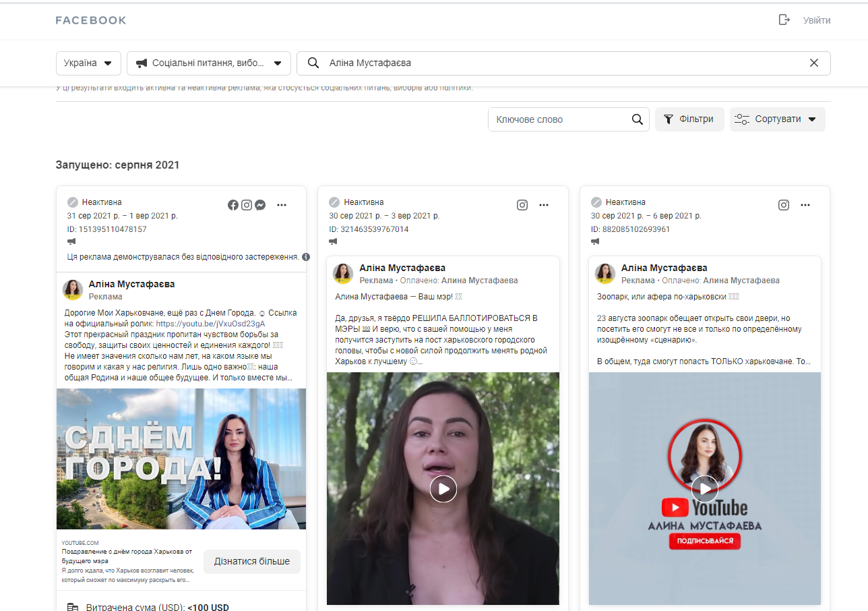The height and width of the screenshot is (611, 868).
Task: Click the keyword search magnifier icon
Action: click(x=637, y=119)
